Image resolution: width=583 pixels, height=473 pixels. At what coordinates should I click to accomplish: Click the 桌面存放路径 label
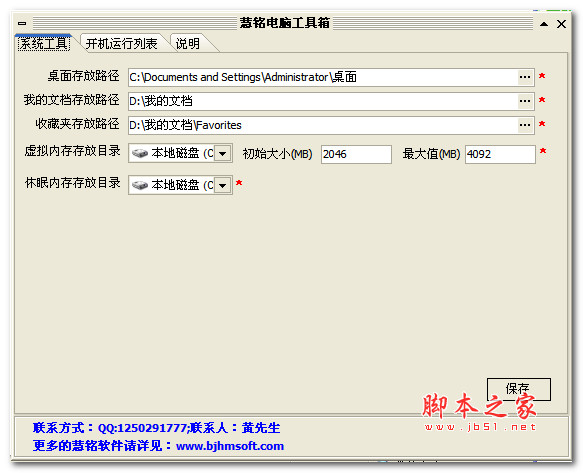(x=83, y=76)
